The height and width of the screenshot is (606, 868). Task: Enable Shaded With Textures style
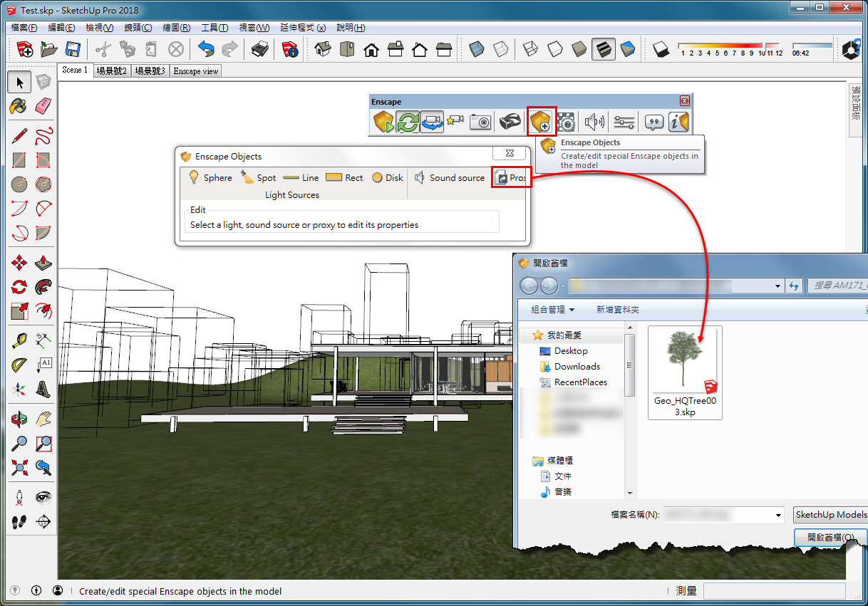coord(603,49)
